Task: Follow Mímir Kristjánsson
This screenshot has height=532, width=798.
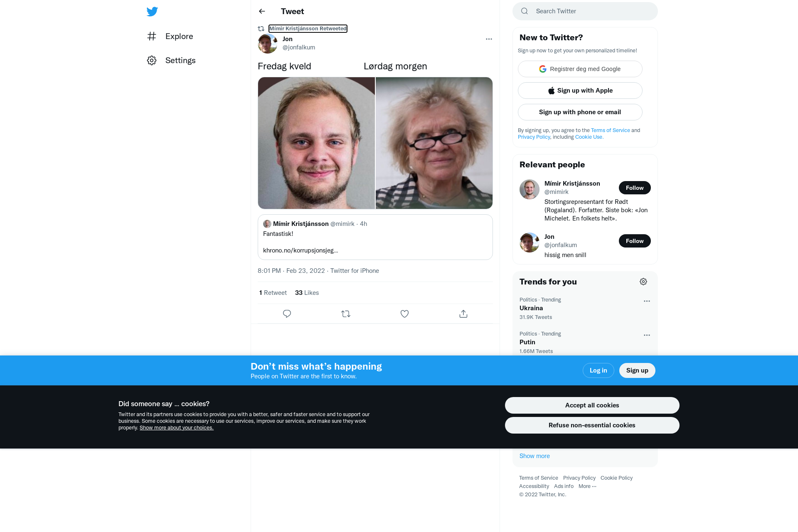Action: tap(635, 188)
